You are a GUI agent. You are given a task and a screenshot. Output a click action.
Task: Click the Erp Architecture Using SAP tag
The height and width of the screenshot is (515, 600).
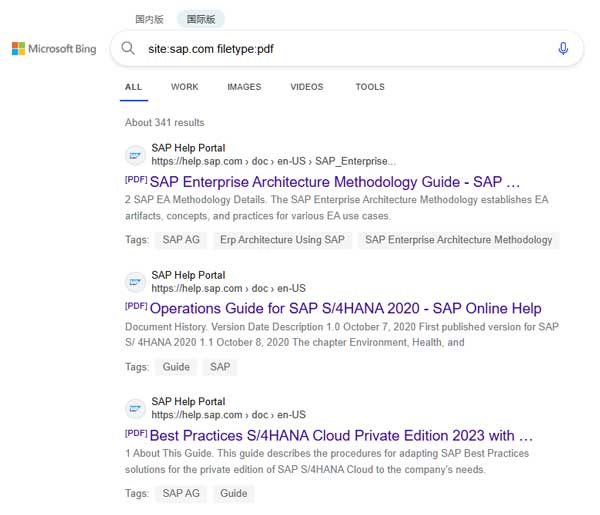coord(282,240)
